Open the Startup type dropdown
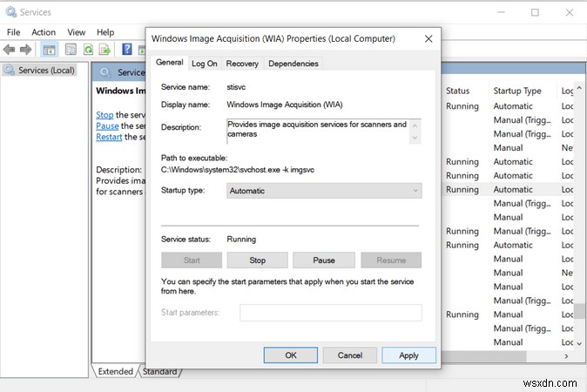 [x=324, y=191]
